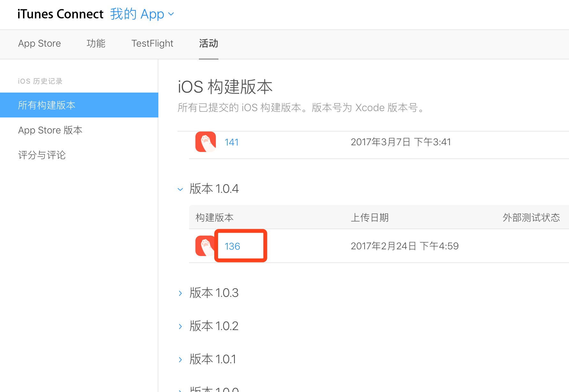Image resolution: width=569 pixels, height=392 pixels.
Task: Switch to the 功能 tab
Action: 96,43
